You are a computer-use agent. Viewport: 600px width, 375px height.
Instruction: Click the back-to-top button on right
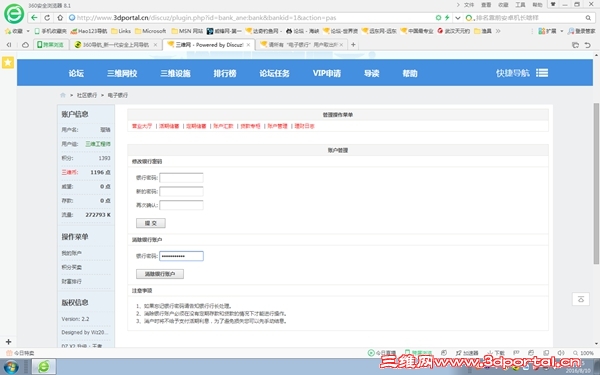point(580,299)
